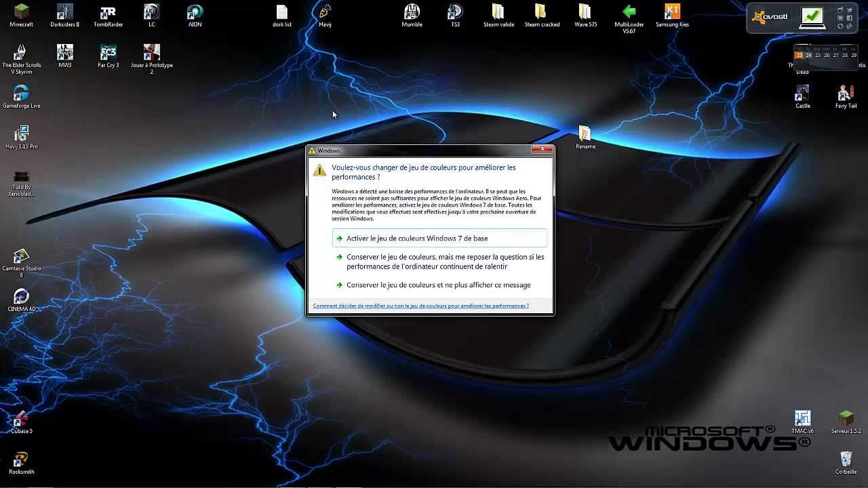Open the Minecraft desktop icon
This screenshot has width=868, height=488.
point(21,16)
